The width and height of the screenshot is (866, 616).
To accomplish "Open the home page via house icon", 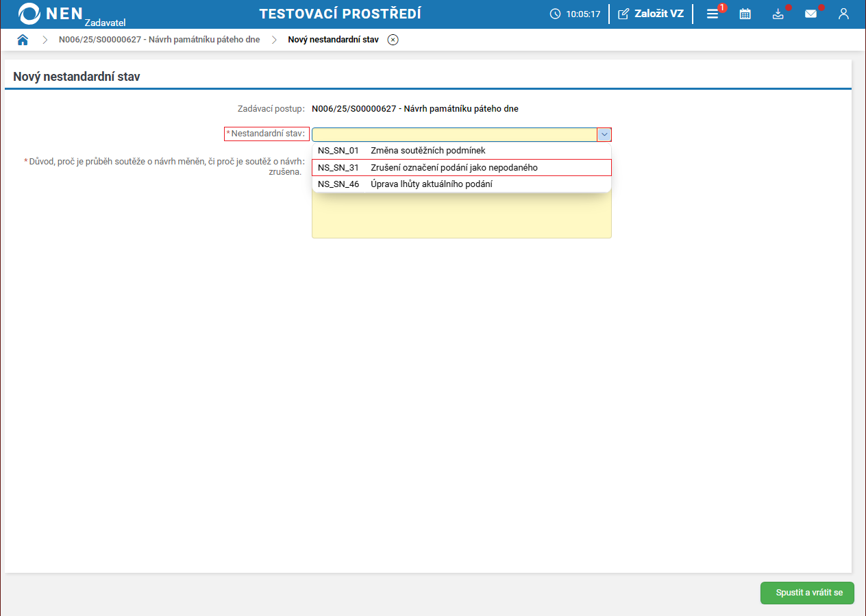I will click(23, 40).
